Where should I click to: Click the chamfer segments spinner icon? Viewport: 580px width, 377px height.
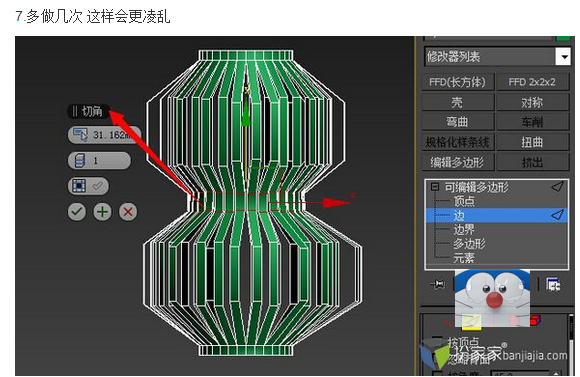(x=80, y=161)
